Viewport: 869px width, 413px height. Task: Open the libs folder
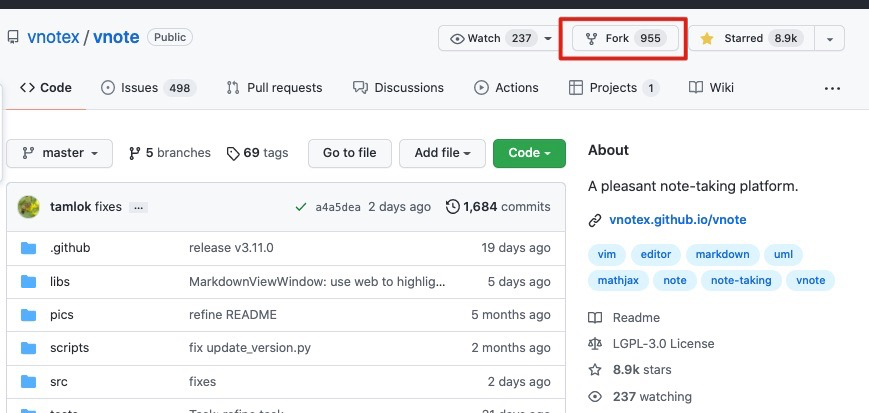tap(60, 282)
